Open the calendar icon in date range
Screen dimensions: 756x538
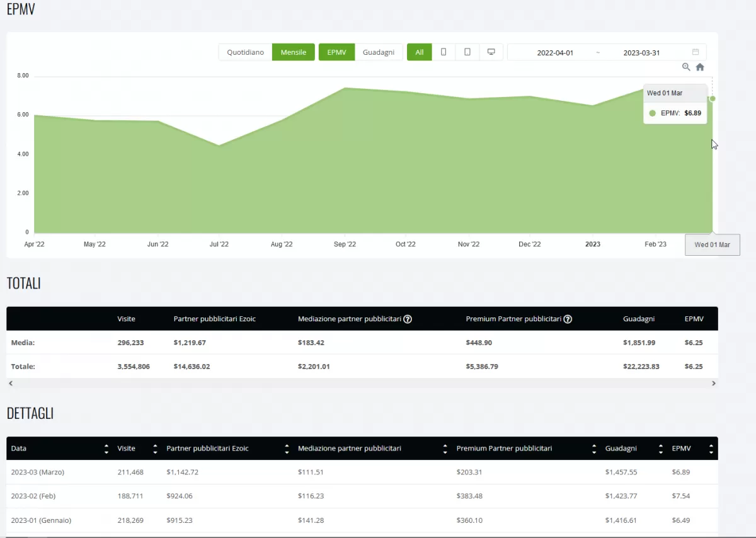pyautogui.click(x=696, y=52)
